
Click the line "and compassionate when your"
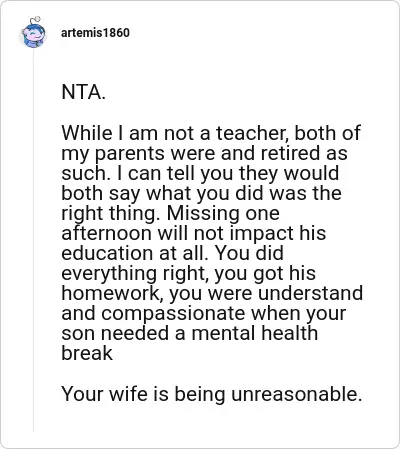click(x=204, y=314)
